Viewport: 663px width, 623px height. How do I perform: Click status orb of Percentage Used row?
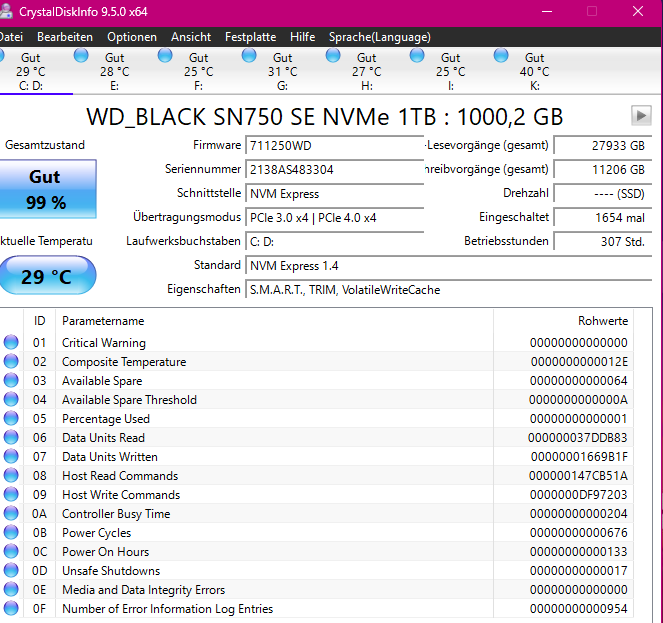pyautogui.click(x=11, y=418)
